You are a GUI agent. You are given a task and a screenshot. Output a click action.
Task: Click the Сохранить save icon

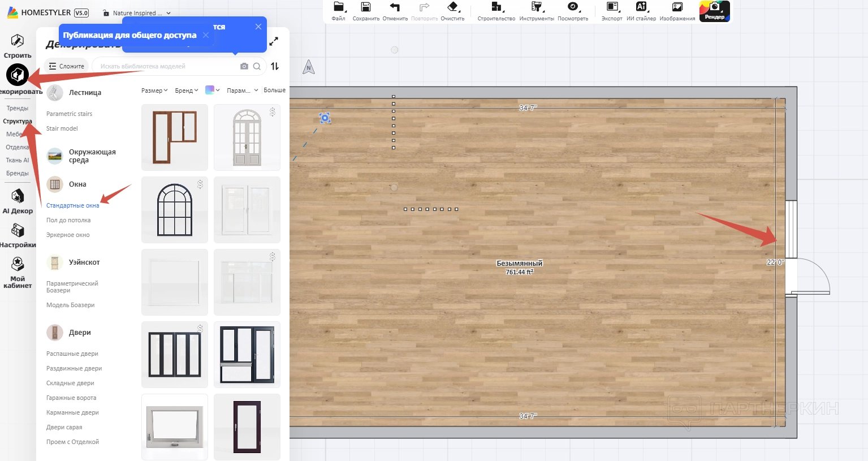coord(366,7)
